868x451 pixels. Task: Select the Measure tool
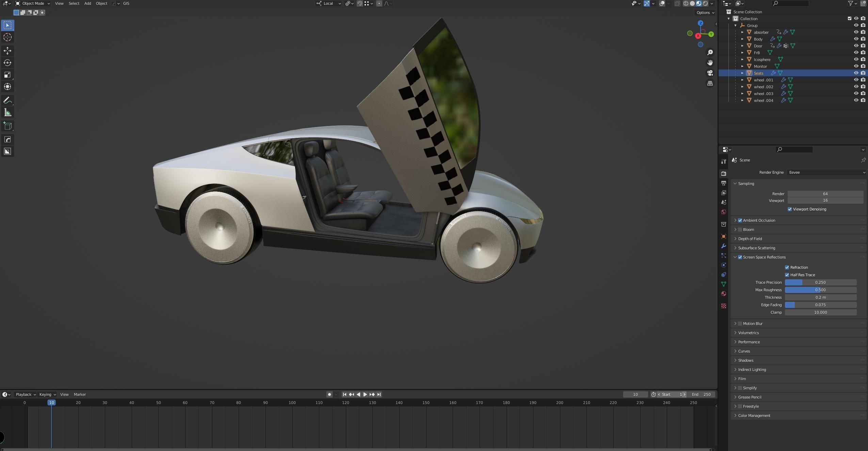click(x=7, y=112)
